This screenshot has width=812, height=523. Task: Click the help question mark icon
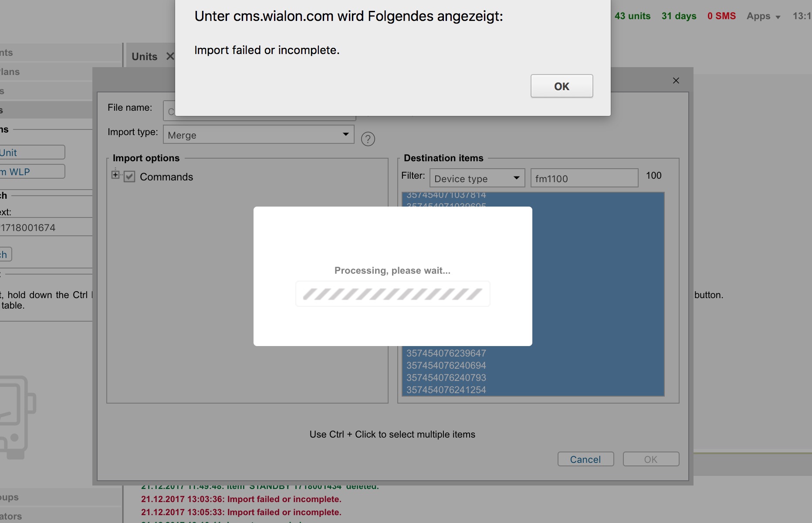pyautogui.click(x=368, y=139)
